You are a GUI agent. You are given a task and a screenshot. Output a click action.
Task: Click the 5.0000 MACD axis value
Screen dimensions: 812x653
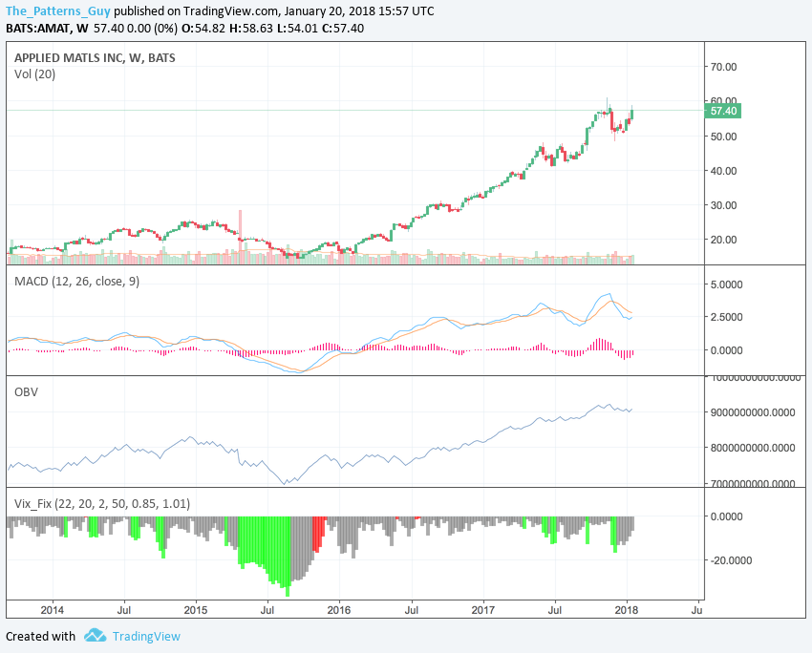pyautogui.click(x=726, y=284)
